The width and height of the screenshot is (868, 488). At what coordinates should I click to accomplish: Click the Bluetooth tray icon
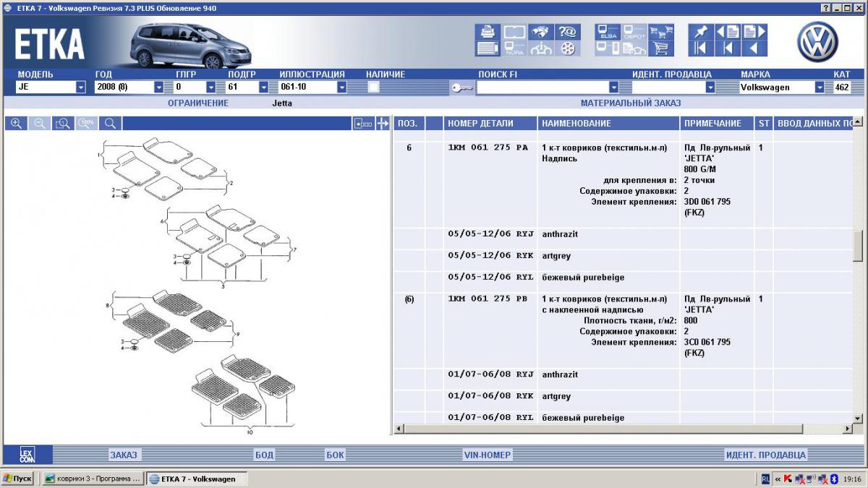coord(833,479)
